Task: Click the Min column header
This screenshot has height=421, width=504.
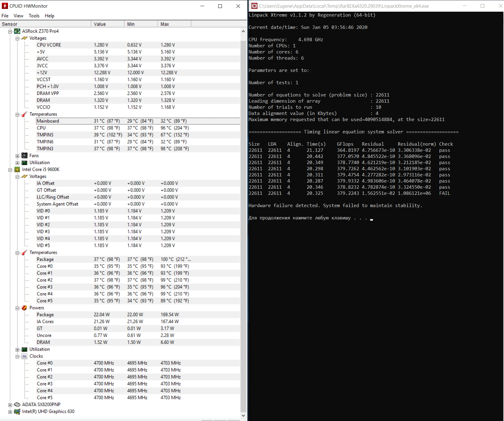Action: tap(141, 24)
